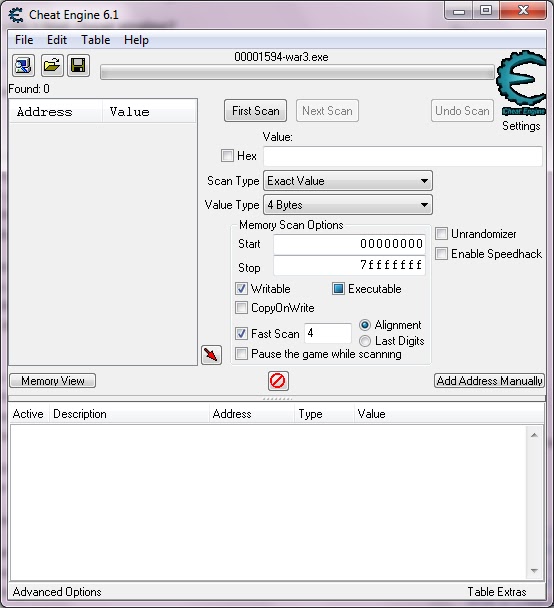This screenshot has width=554, height=608.
Task: Open the Help menu
Action: 136,40
